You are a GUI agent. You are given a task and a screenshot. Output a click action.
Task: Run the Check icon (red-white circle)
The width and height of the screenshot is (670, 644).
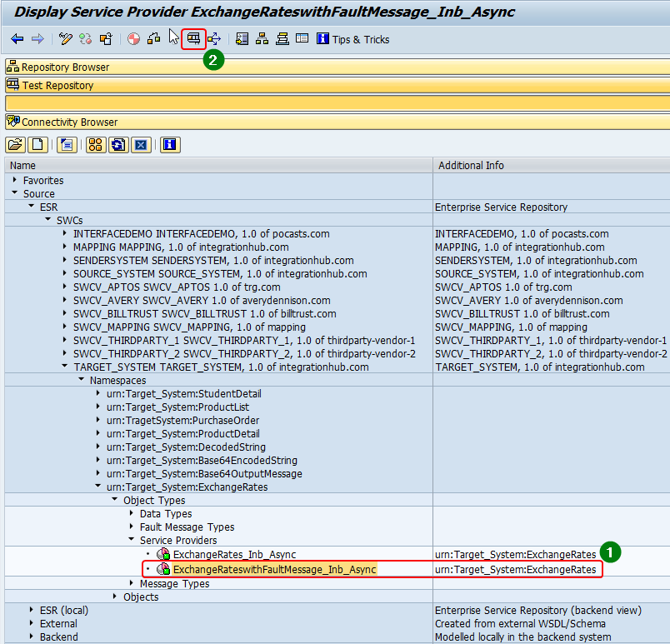(133, 39)
